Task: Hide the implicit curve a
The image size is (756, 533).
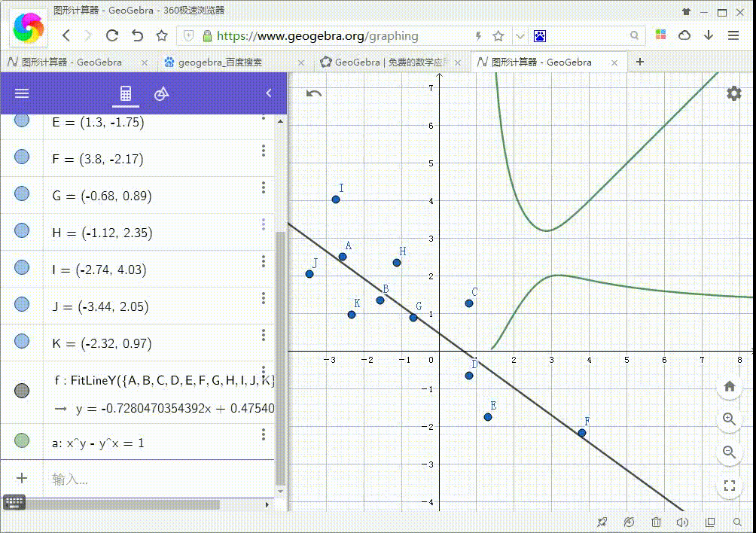Action: [x=22, y=440]
